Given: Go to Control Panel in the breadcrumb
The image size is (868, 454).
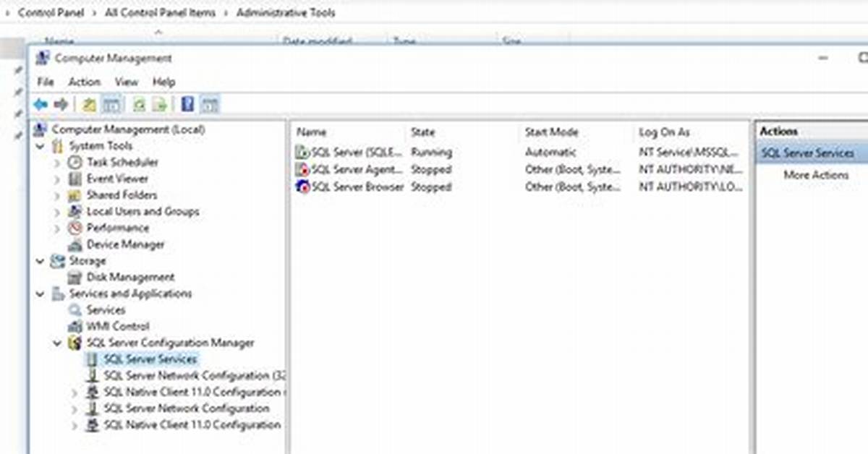Looking at the screenshot, I should pyautogui.click(x=51, y=12).
